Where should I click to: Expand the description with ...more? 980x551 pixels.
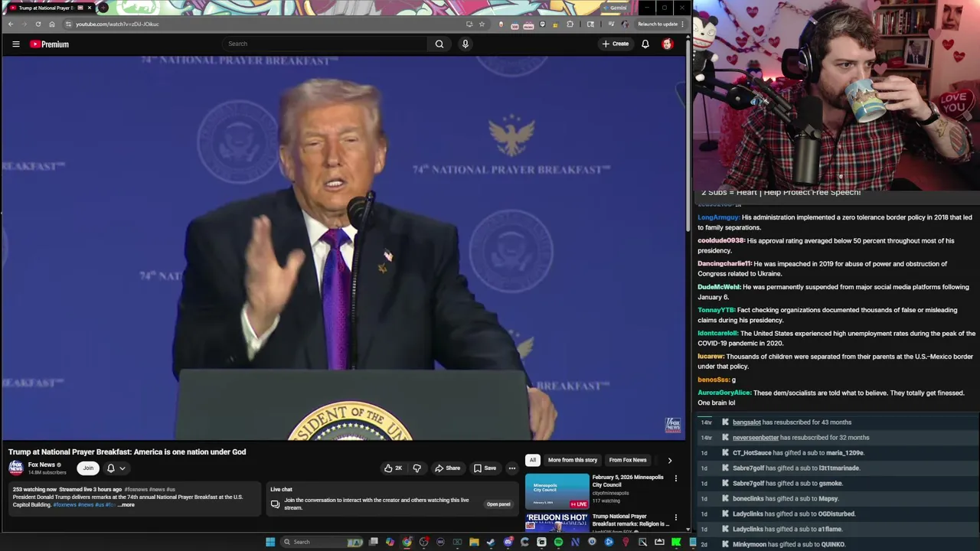[x=126, y=505]
